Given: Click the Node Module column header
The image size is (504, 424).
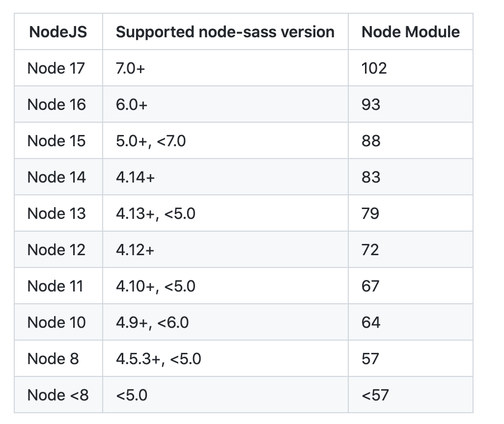Looking at the screenshot, I should (x=410, y=32).
